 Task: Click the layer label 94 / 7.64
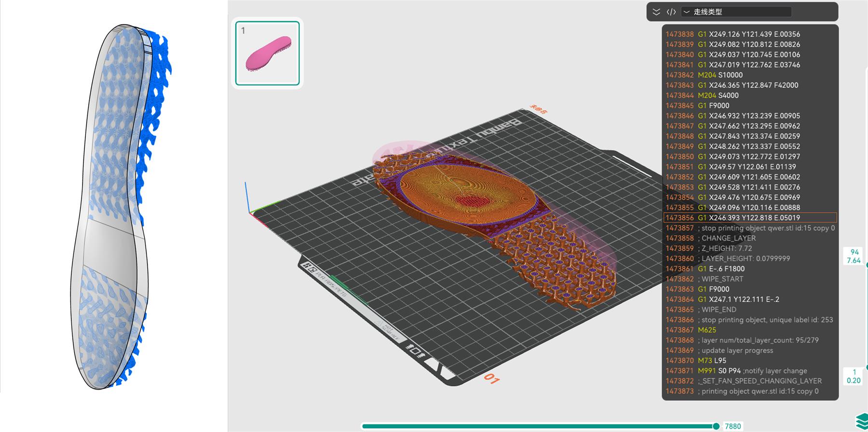pos(854,256)
